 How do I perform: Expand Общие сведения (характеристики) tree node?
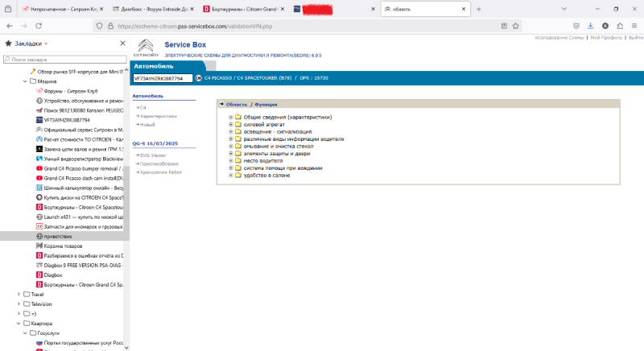[x=230, y=117]
